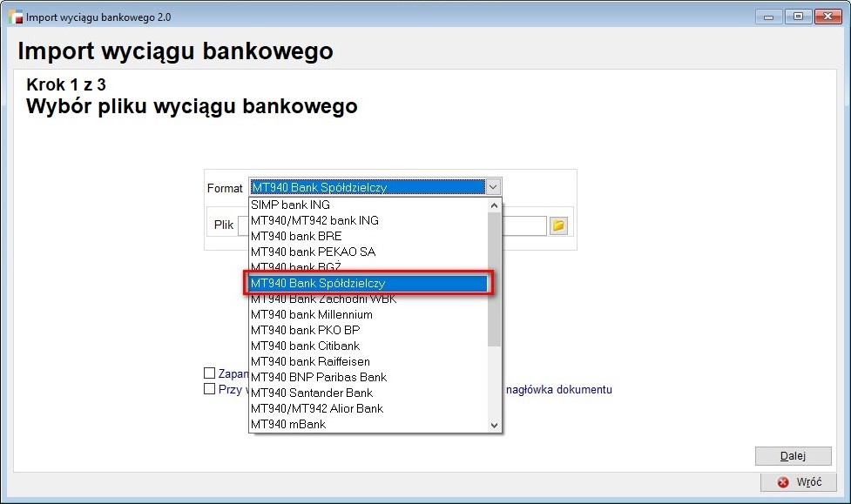Pick MT940 bank PEKAO SA
This screenshot has height=504, width=851.
(x=368, y=252)
